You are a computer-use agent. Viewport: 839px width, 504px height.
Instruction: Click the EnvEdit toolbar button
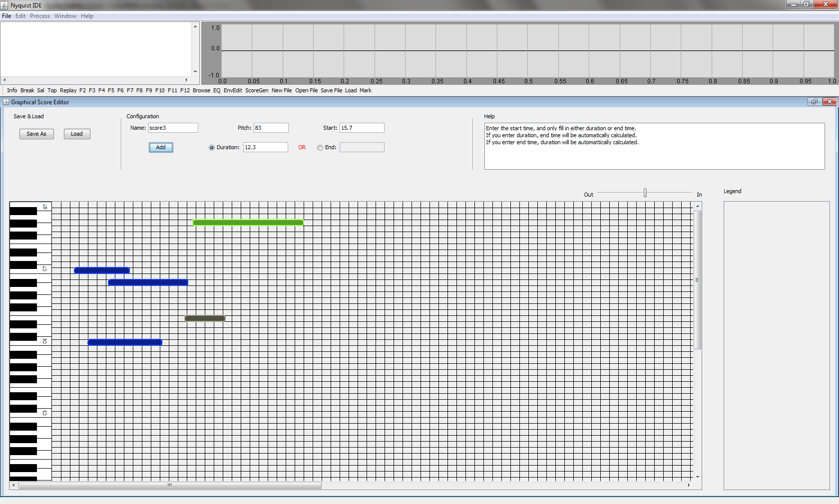(x=233, y=90)
